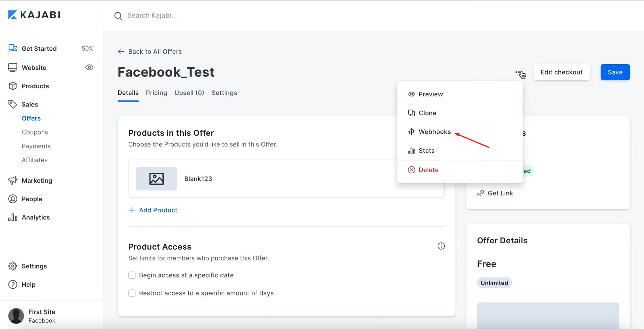This screenshot has width=644, height=329.
Task: Go Back to All Offers
Action: point(150,51)
